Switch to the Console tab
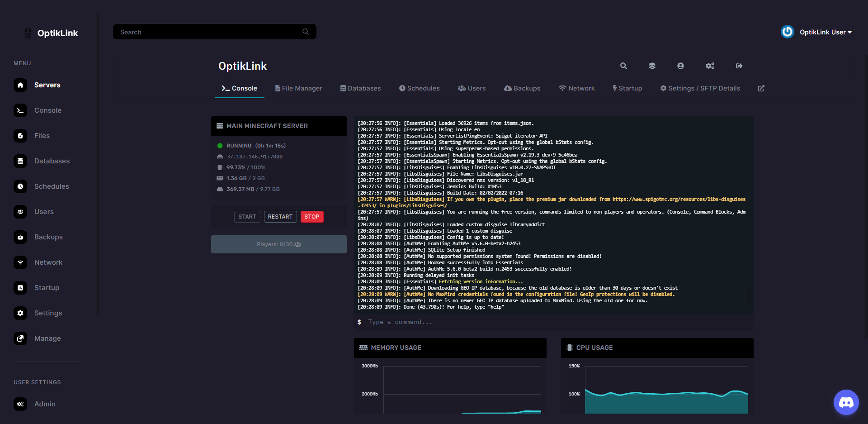868x424 pixels. click(x=239, y=88)
